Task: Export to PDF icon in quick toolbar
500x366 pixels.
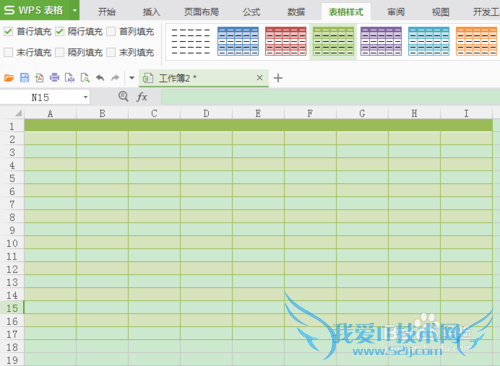Action: [x=39, y=78]
